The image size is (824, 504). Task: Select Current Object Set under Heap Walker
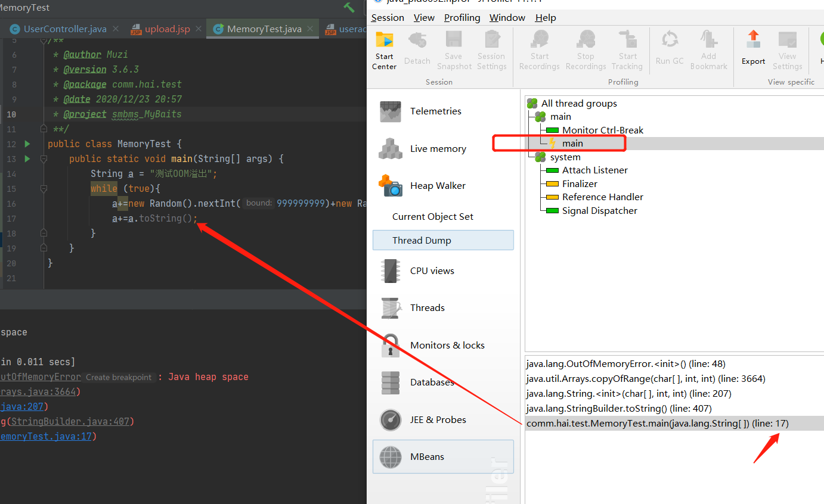[433, 217]
